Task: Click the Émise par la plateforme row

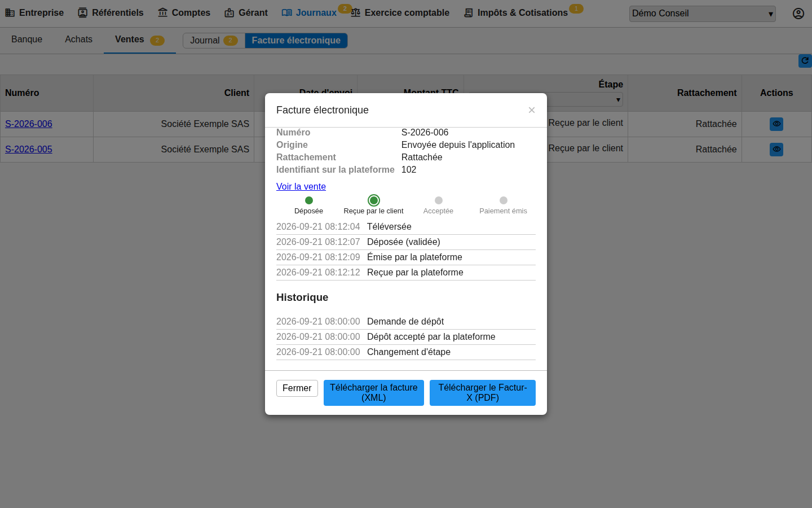Action: [x=406, y=257]
